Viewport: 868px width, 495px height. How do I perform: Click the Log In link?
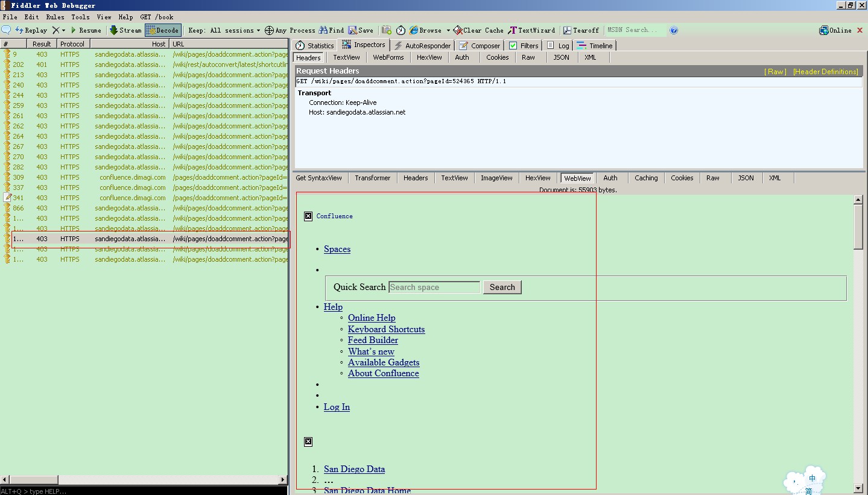click(337, 407)
